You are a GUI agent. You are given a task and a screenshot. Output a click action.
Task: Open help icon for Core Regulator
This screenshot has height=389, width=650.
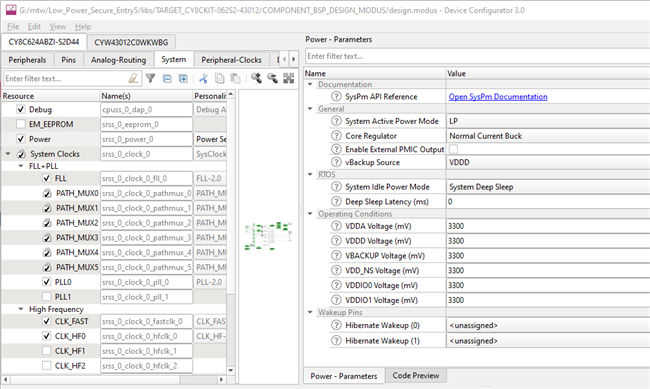(x=336, y=136)
